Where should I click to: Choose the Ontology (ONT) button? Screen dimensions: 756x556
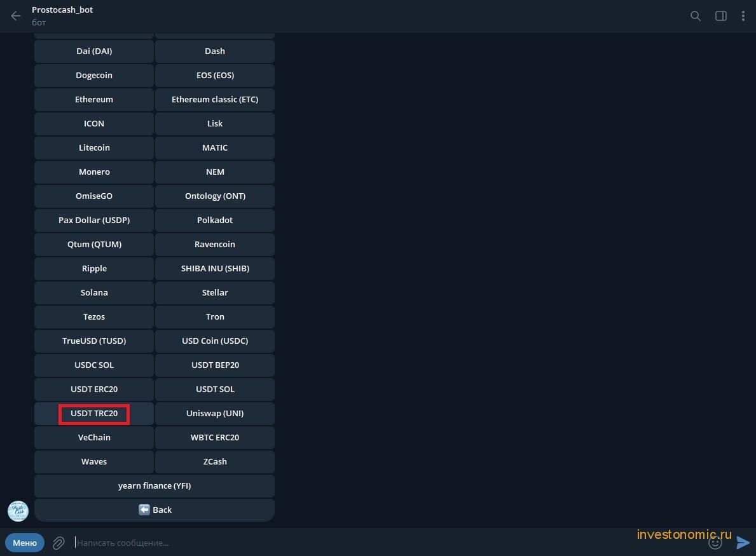[215, 196]
